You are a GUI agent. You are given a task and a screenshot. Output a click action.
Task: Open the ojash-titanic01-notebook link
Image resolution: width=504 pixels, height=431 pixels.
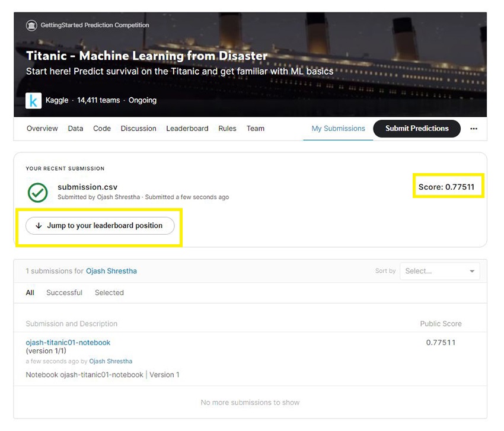pos(68,342)
